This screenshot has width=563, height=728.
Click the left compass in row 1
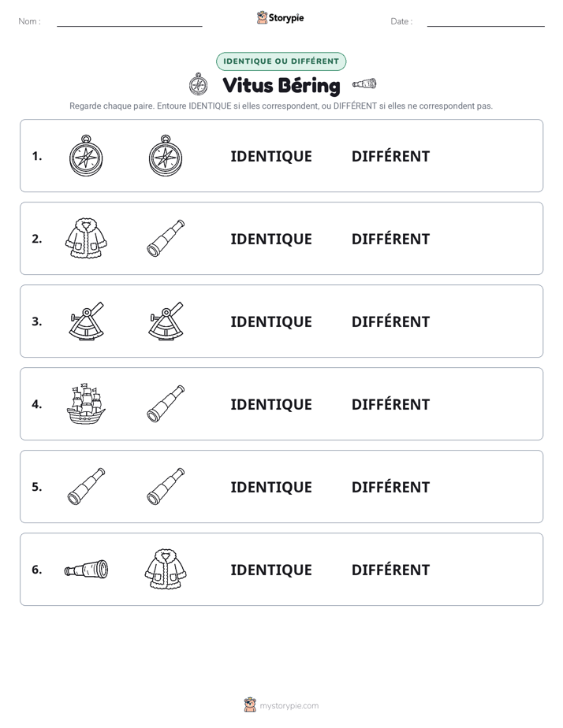[86, 156]
